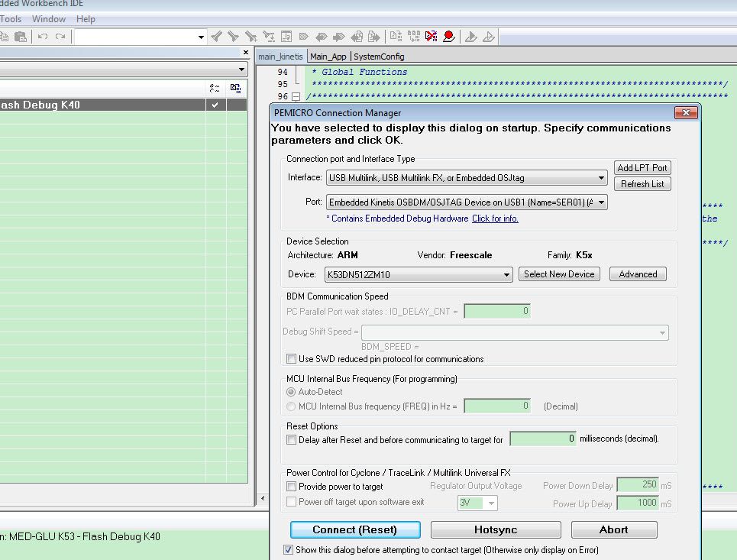Click the left-pointing bookmark arrow icon
The width and height of the screenshot is (737, 560).
click(322, 37)
